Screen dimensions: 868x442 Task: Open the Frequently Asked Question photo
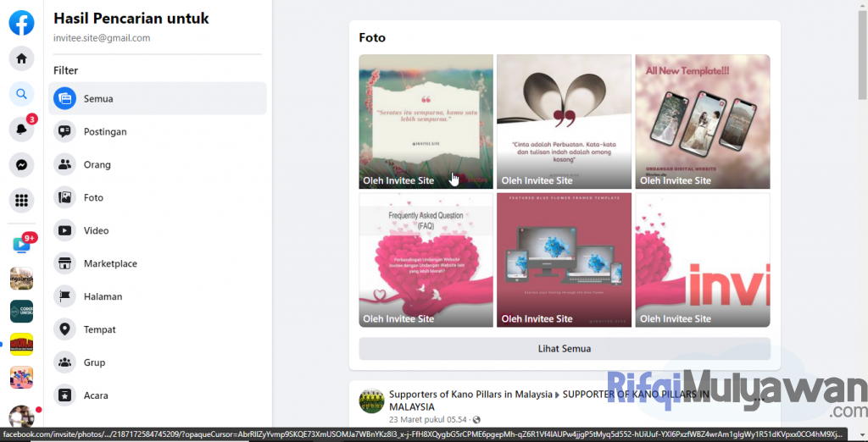click(426, 260)
